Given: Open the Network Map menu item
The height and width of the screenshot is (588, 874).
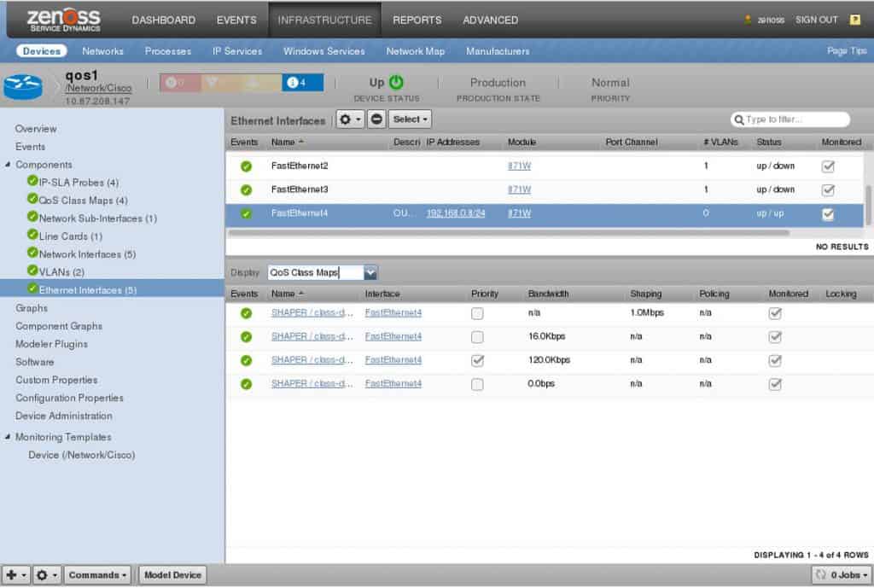Looking at the screenshot, I should tap(415, 51).
